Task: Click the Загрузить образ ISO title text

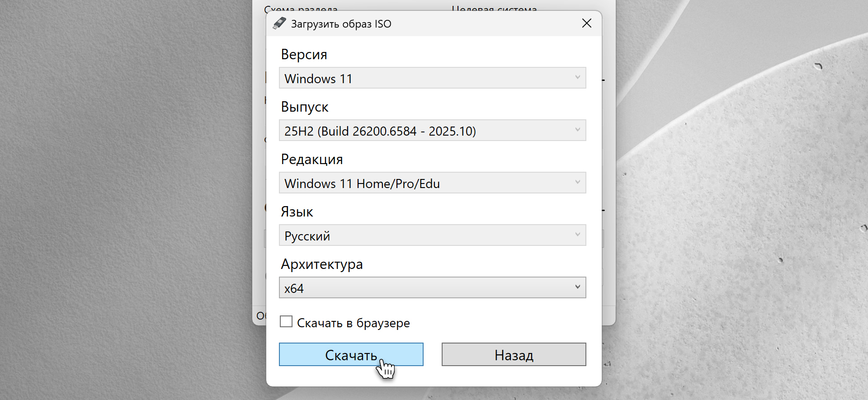Action: (x=341, y=24)
